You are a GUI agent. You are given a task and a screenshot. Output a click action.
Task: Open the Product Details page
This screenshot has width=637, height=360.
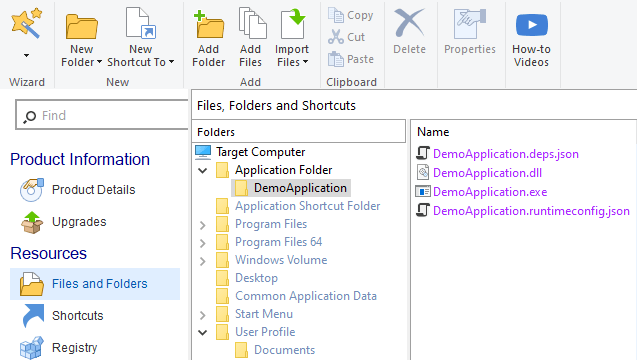[93, 190]
